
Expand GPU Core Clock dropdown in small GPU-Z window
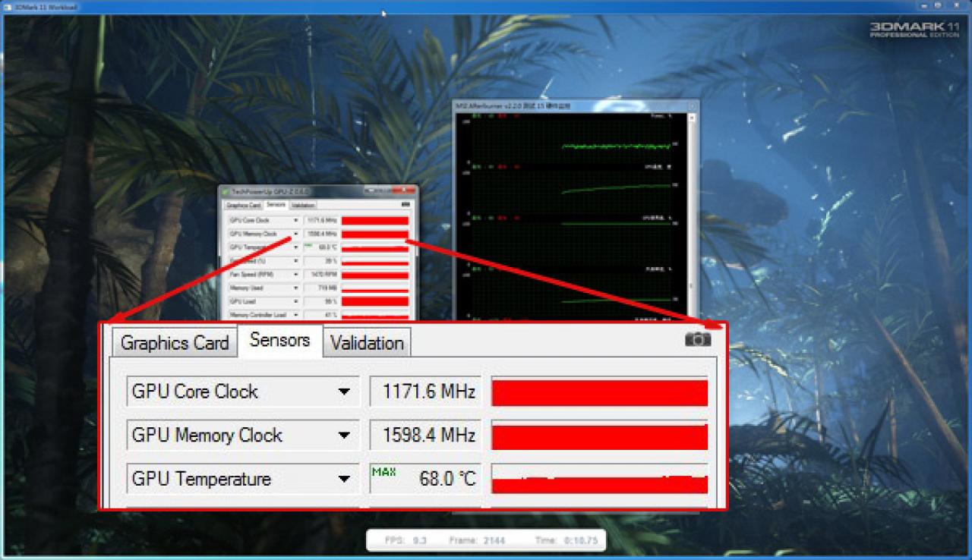[296, 220]
